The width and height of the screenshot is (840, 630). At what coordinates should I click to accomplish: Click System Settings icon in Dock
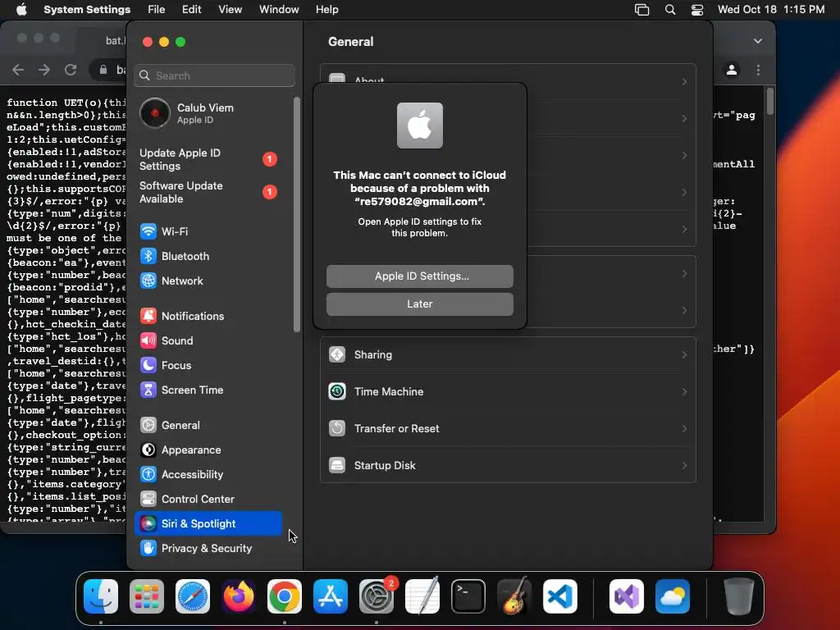(x=377, y=596)
